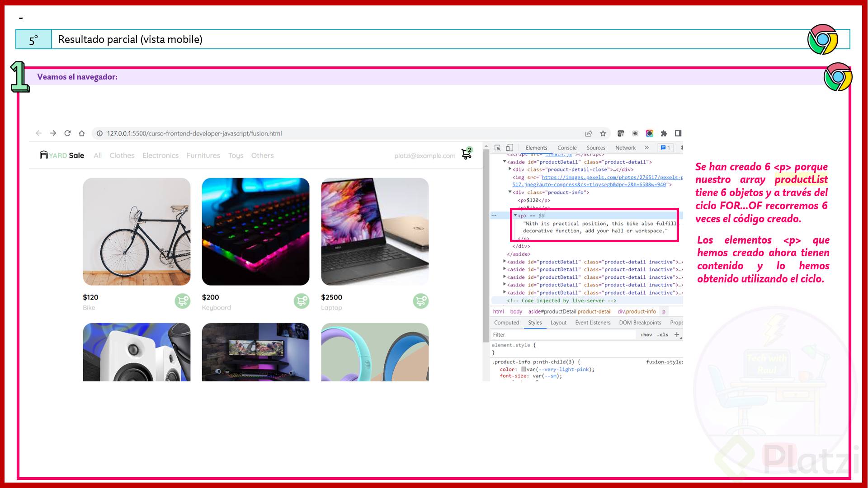Click the YARD Sale logo

click(62, 155)
